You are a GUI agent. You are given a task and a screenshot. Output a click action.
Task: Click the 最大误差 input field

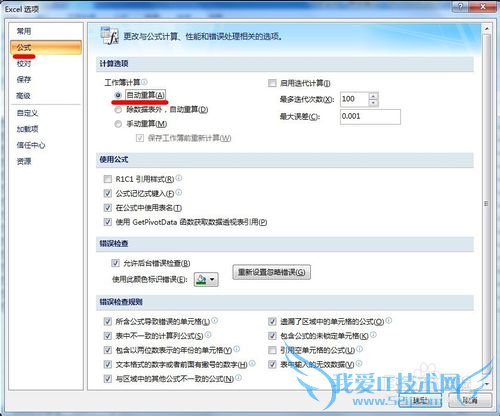370,117
